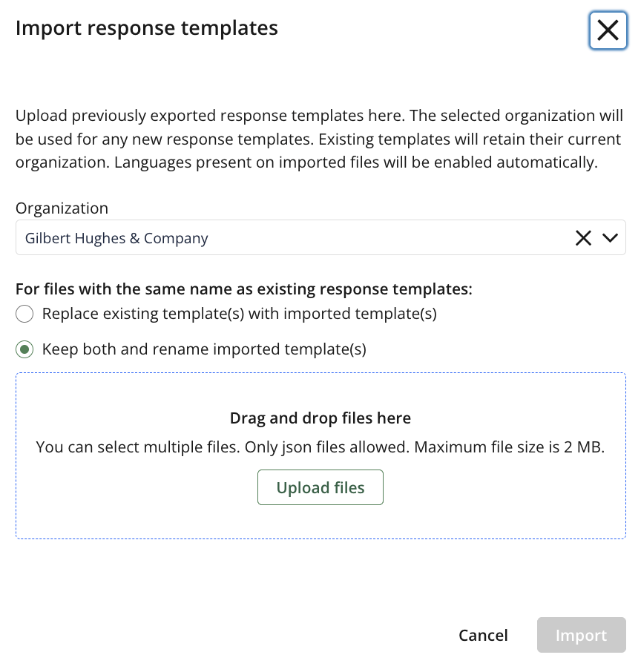The height and width of the screenshot is (672, 641).
Task: Clear the Organization selection with the X icon
Action: click(x=583, y=237)
